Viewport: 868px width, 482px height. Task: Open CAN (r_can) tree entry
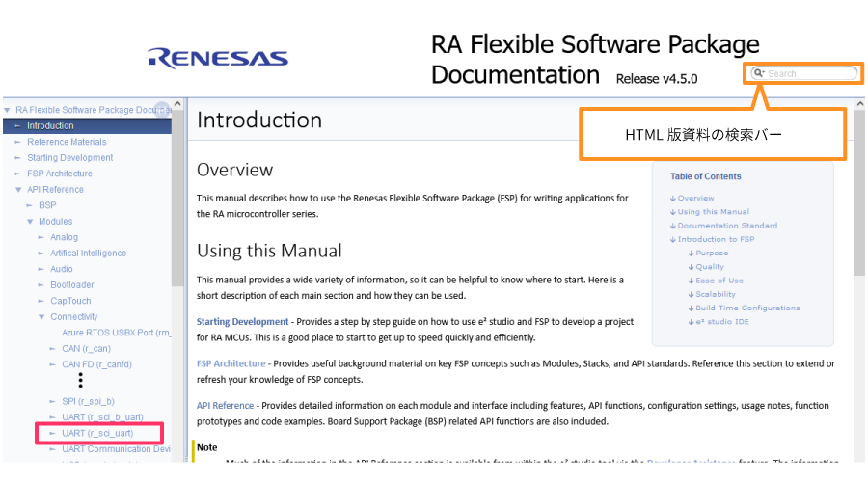(87, 349)
